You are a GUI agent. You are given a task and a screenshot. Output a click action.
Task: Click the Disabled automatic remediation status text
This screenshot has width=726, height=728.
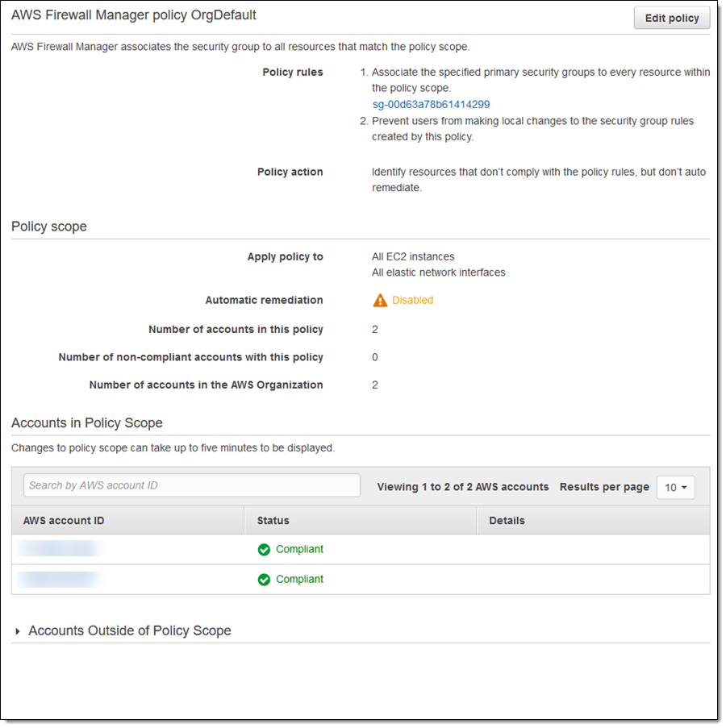412,300
